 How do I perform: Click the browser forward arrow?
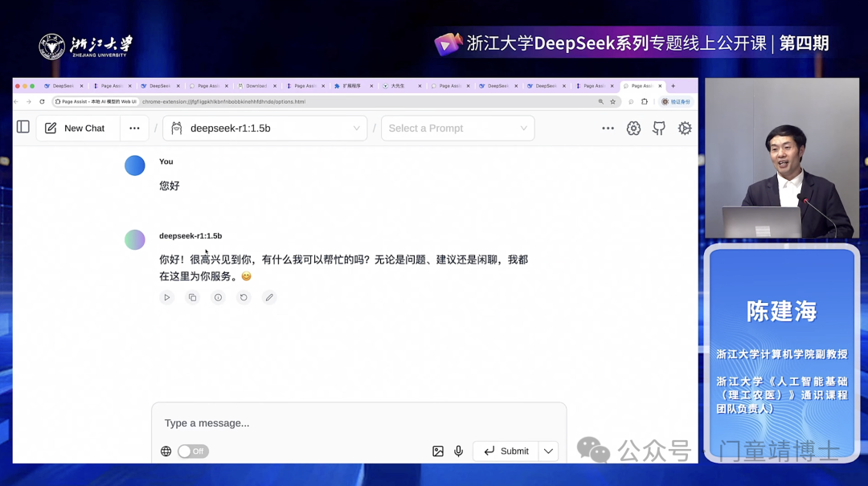(x=29, y=101)
